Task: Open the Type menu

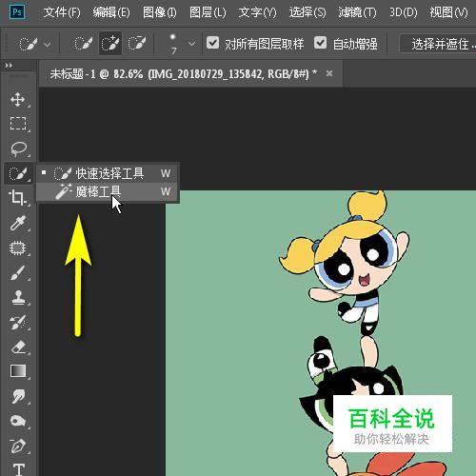Action: coord(257,12)
